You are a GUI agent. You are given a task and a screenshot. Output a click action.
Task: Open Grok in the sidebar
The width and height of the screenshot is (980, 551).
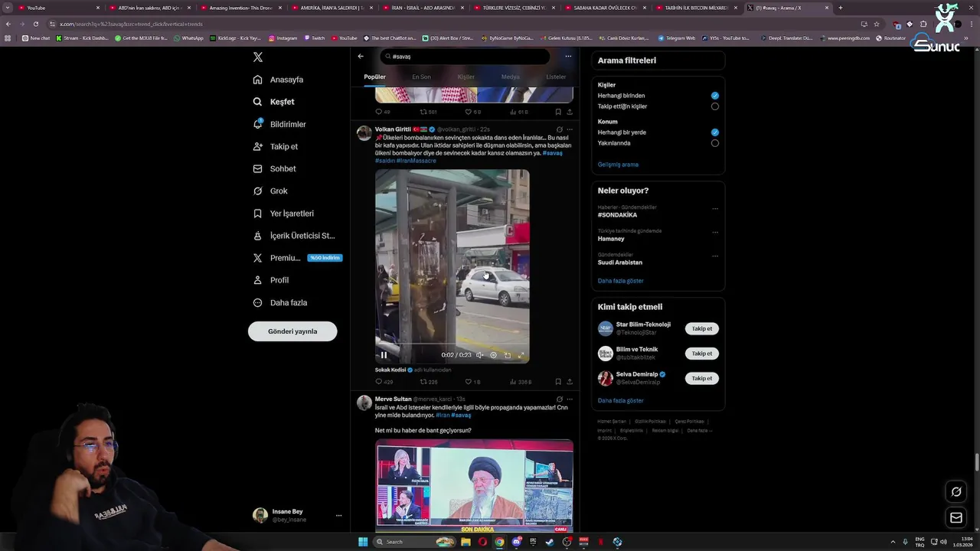271,191
